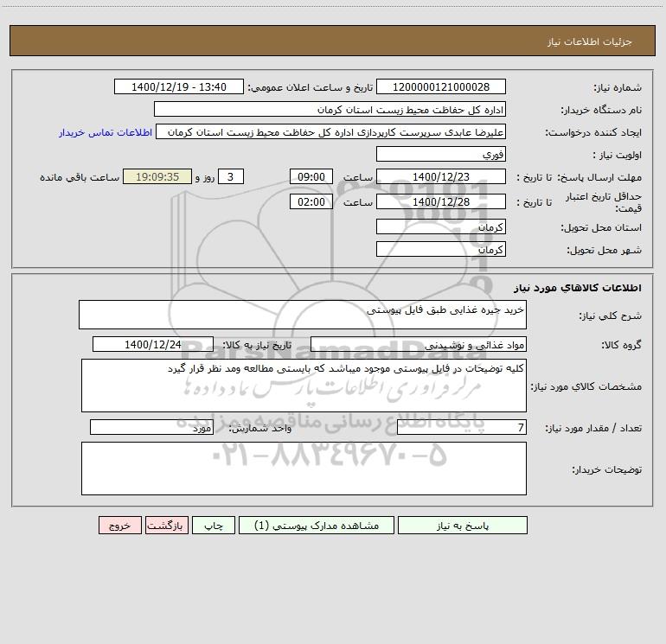Image resolution: width=666 pixels, height=644 pixels.
Task: Click the announcement date field 1400/12/19 - 13:40
Action: (x=179, y=86)
